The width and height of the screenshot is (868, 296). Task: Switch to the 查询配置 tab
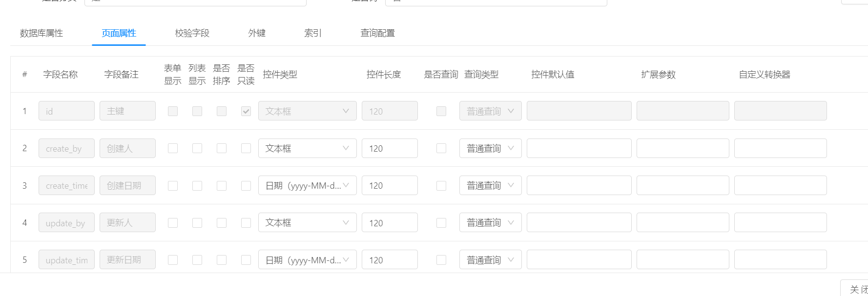(377, 33)
